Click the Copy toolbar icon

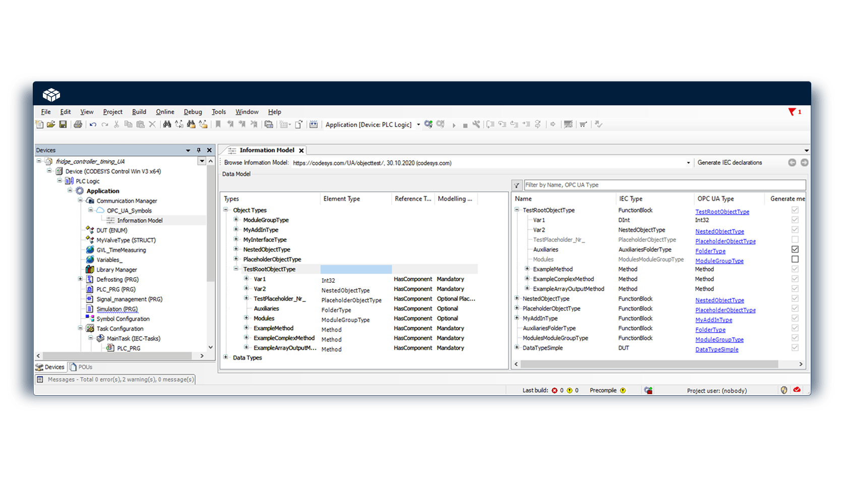coord(129,124)
